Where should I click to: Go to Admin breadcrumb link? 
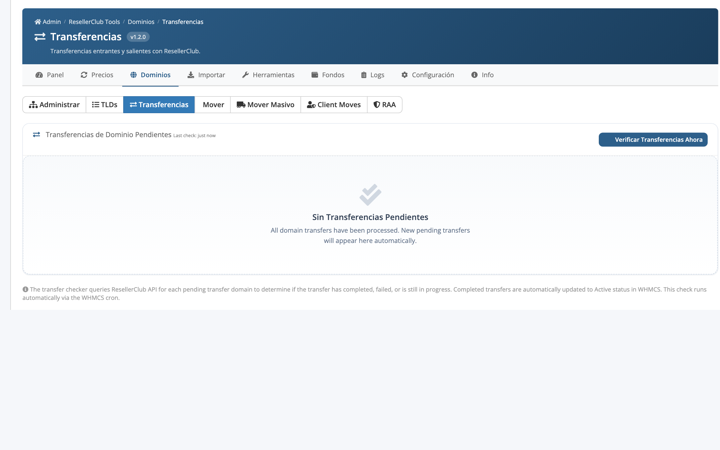(48, 22)
